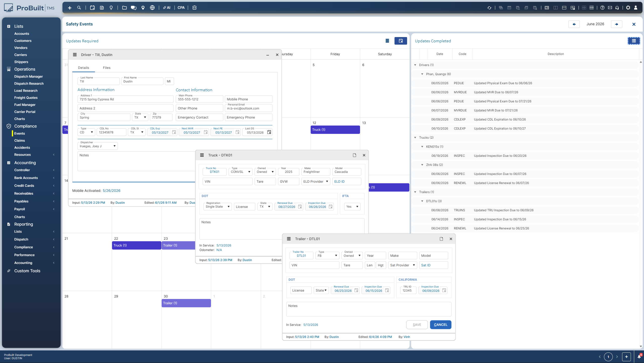Open the IFTA Yes dropdown

(x=352, y=207)
